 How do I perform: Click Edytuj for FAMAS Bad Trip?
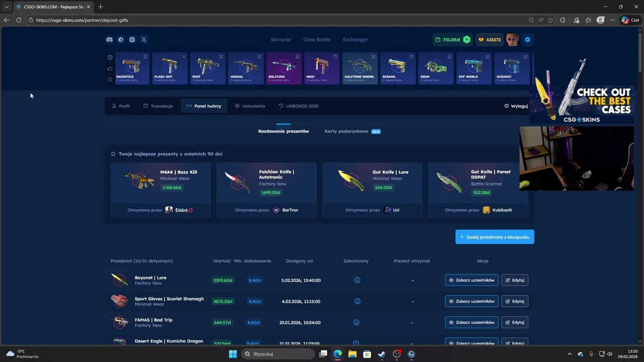coord(515,322)
